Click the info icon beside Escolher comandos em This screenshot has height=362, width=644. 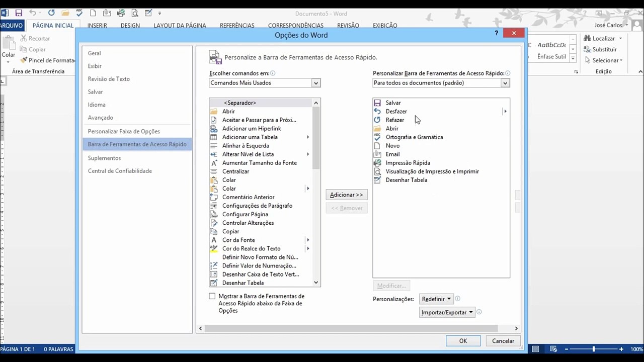coord(273,73)
